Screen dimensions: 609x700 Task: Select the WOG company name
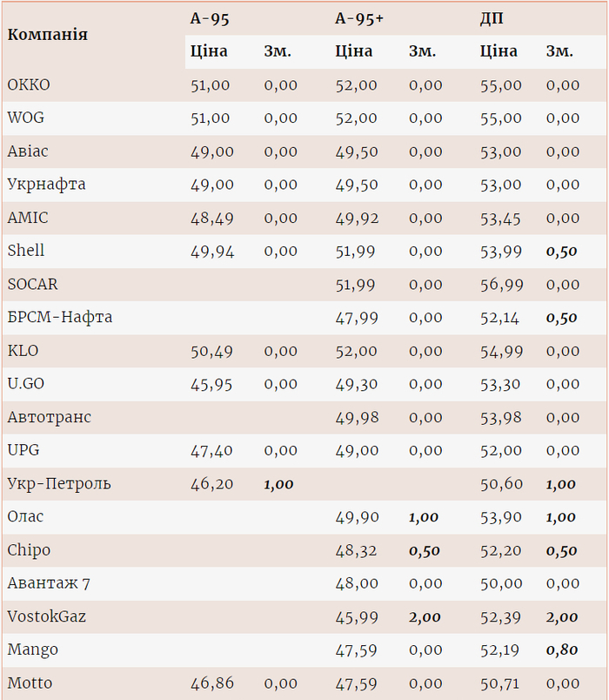click(28, 118)
